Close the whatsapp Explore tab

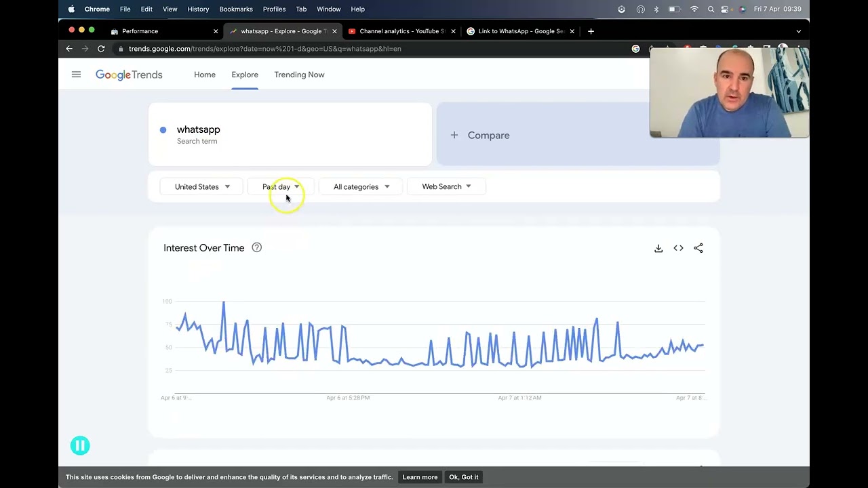334,31
